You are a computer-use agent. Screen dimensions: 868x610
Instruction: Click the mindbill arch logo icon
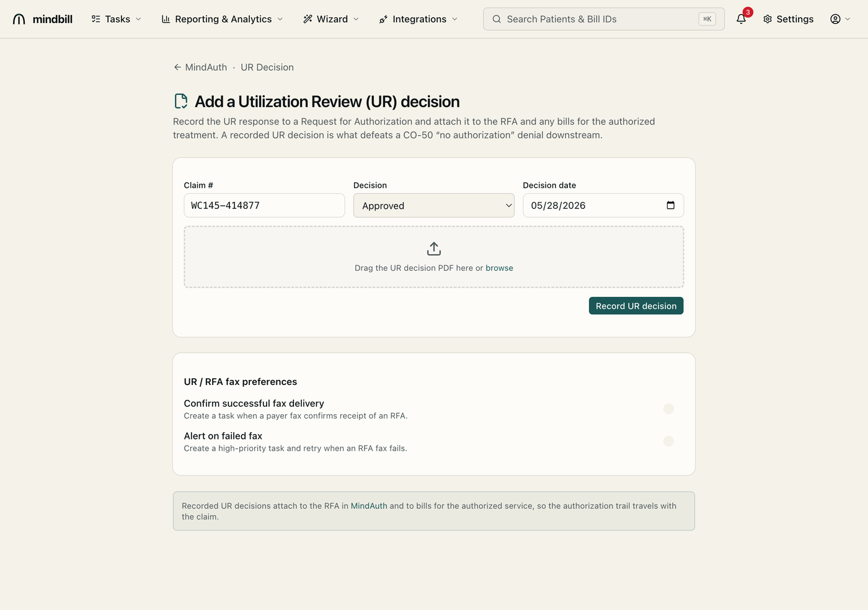pyautogui.click(x=19, y=19)
